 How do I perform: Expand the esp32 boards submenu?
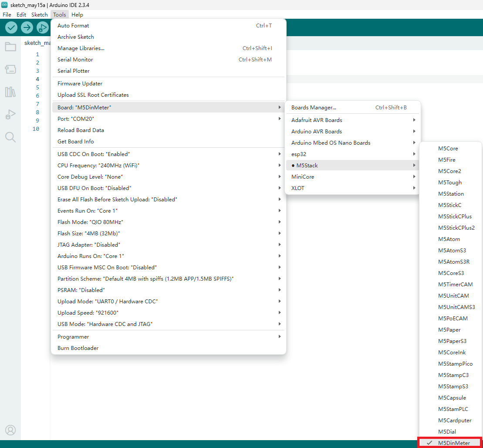(353, 154)
